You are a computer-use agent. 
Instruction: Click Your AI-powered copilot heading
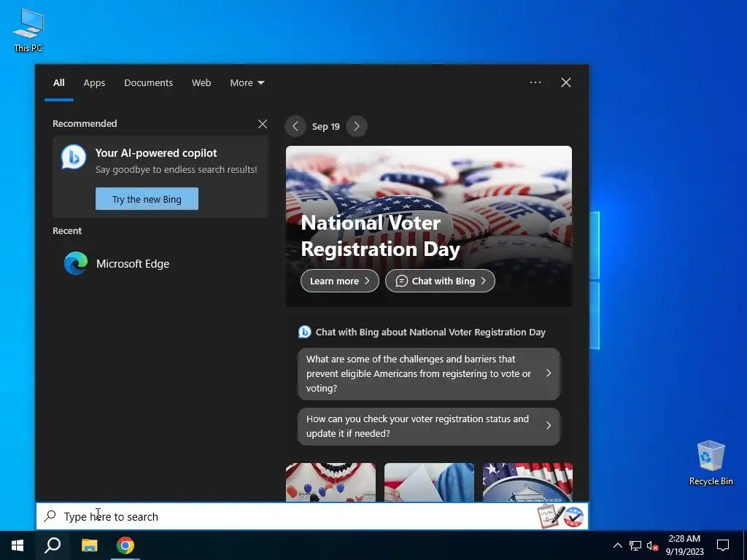coord(156,153)
